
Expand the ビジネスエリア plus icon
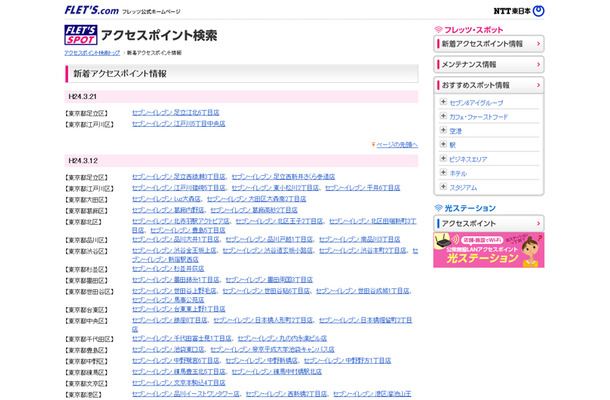(443, 158)
